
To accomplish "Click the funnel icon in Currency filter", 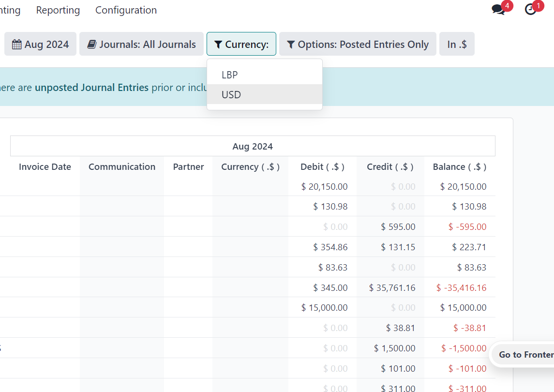I will [218, 44].
